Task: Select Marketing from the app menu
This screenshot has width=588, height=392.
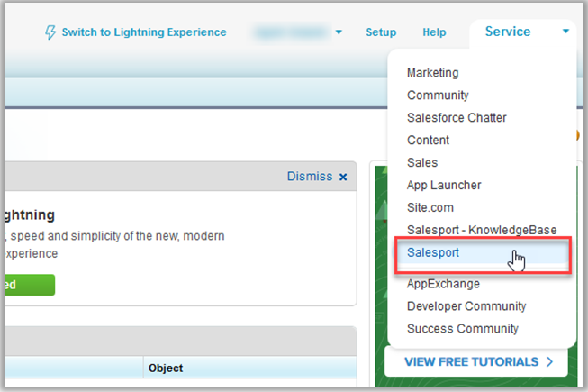Action: pyautogui.click(x=432, y=73)
